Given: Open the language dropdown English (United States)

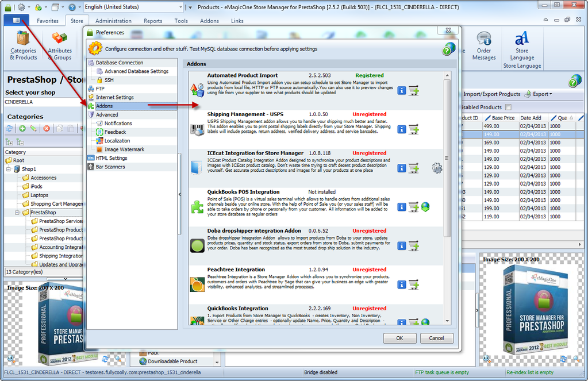Looking at the screenshot, I should [x=133, y=7].
